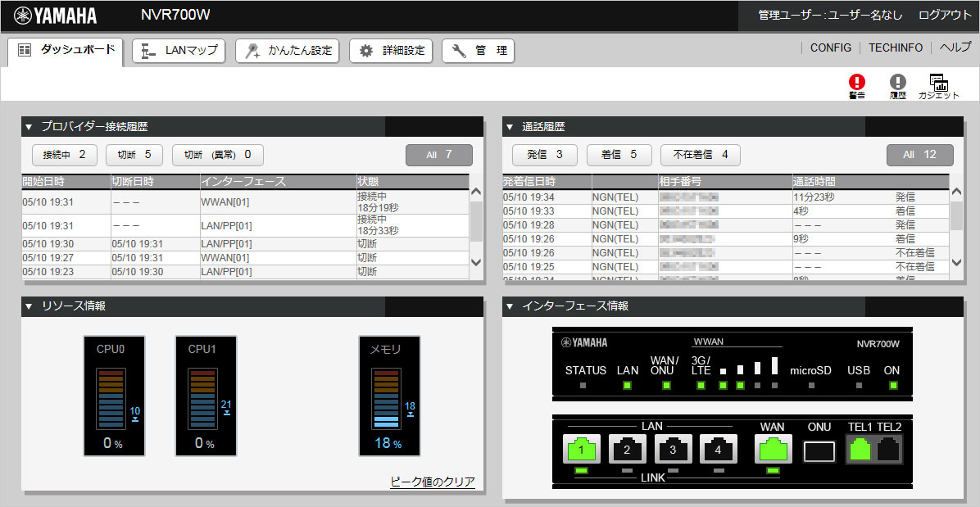Filter call history by 不在着信 4
The width and height of the screenshot is (980, 507).
pyautogui.click(x=701, y=155)
